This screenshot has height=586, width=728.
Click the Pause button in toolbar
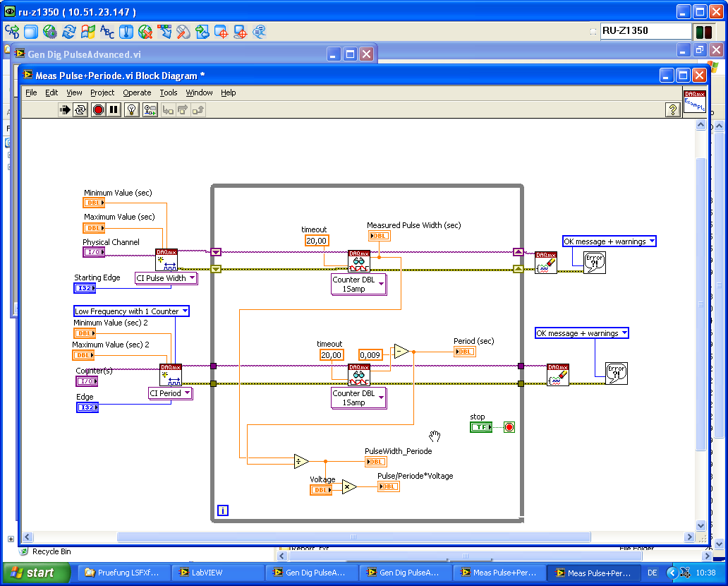pyautogui.click(x=114, y=110)
